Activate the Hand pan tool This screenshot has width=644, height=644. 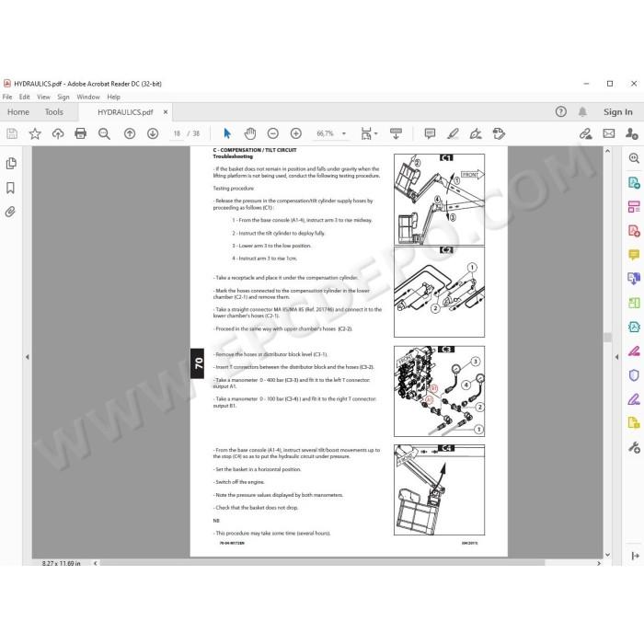click(250, 133)
